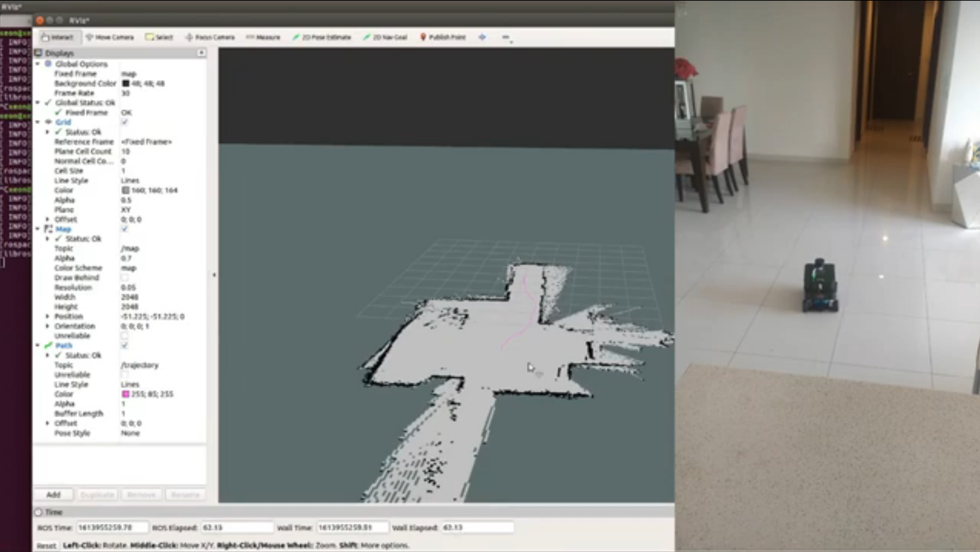Click the Add display button
The image size is (980, 552).
pos(53,495)
